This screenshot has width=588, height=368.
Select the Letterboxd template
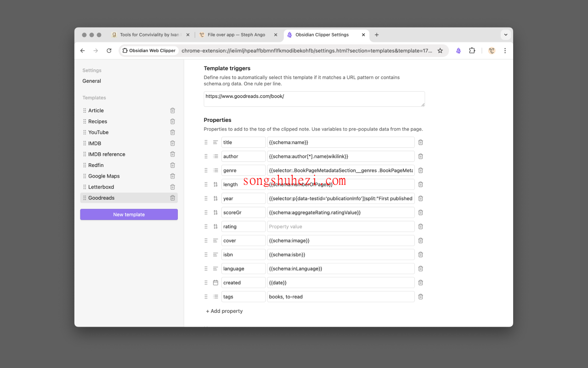pyautogui.click(x=129, y=187)
